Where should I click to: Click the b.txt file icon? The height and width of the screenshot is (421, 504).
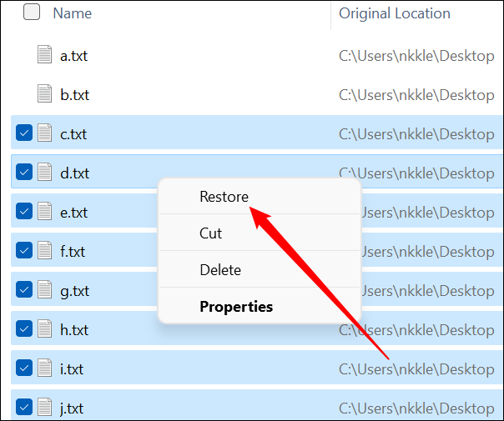[x=45, y=94]
